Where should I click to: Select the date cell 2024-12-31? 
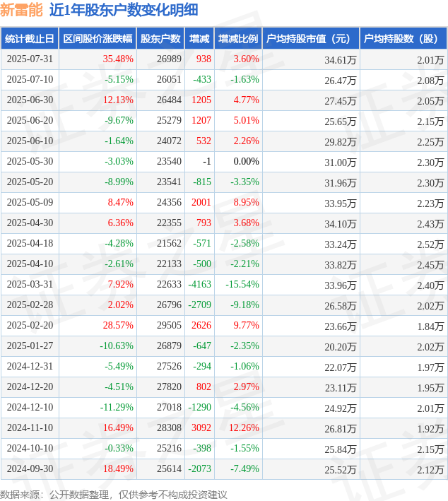[30, 366]
